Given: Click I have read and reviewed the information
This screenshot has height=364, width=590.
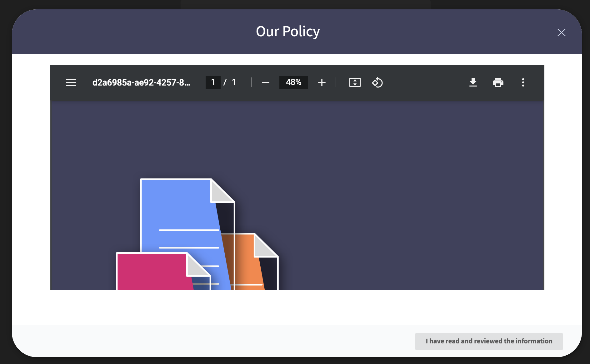Looking at the screenshot, I should [489, 341].
